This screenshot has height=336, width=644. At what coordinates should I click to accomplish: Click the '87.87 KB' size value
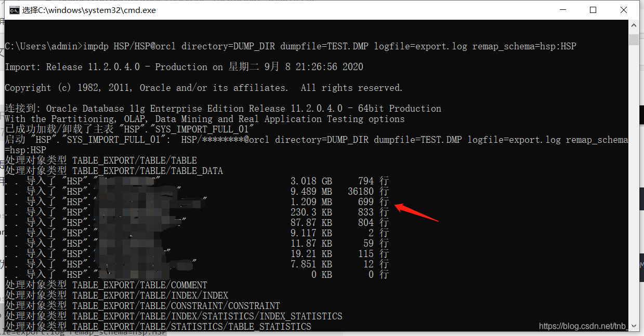click(x=311, y=223)
